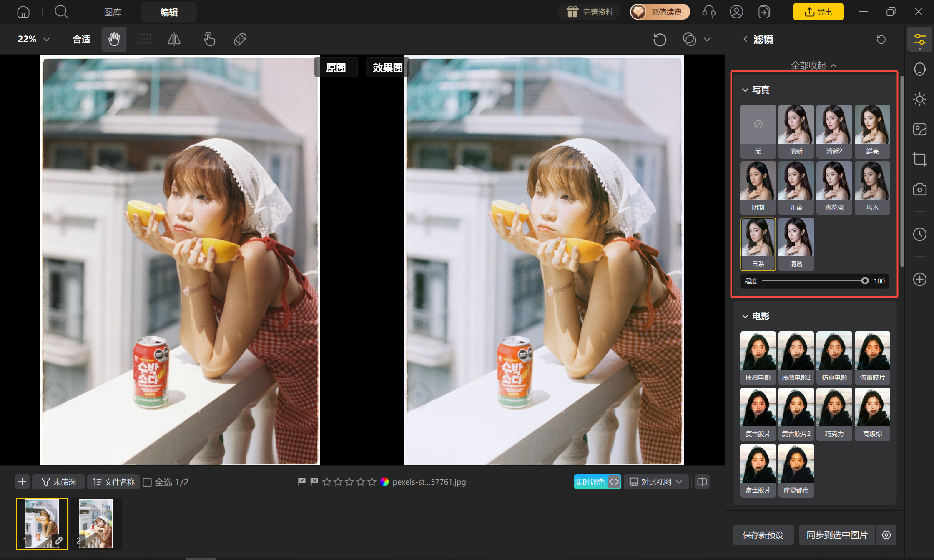934x560 pixels.
Task: Open the 对比视图 compare view dropdown
Action: coord(656,482)
